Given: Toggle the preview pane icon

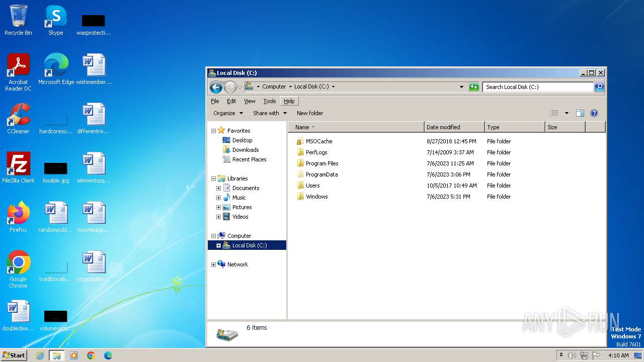Looking at the screenshot, I should (x=580, y=113).
